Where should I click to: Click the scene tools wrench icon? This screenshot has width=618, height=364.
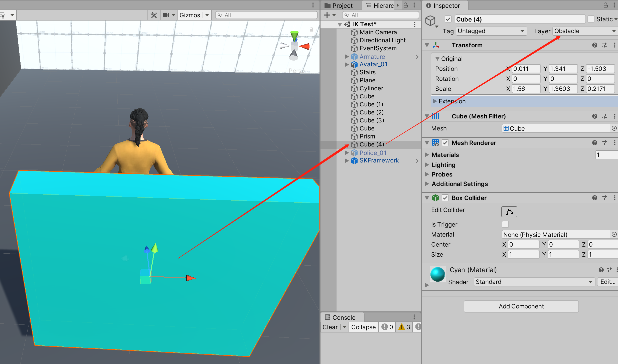(153, 15)
